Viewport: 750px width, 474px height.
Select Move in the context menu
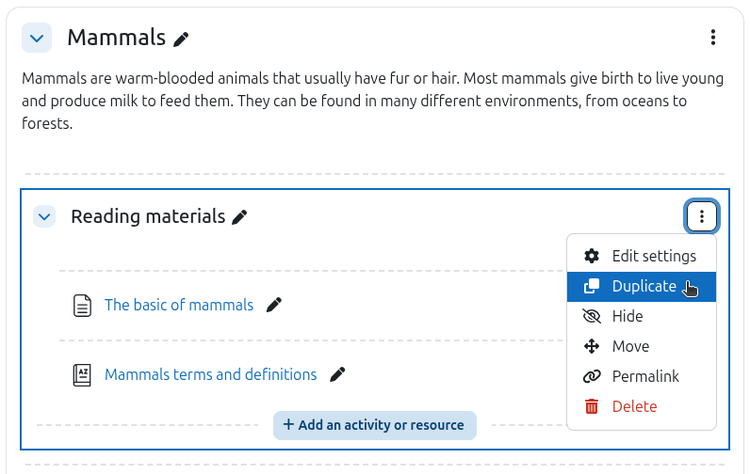pyautogui.click(x=630, y=346)
